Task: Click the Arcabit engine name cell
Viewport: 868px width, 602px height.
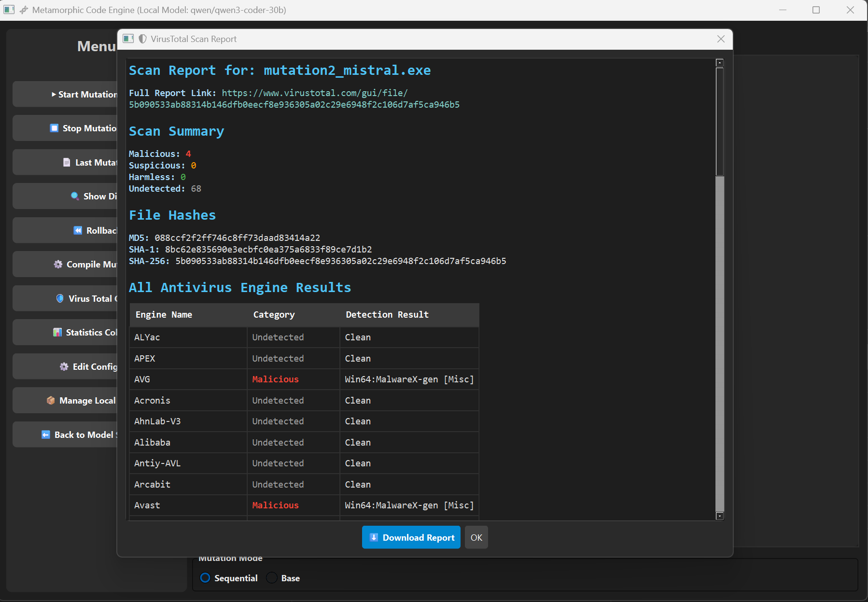Action: point(188,485)
